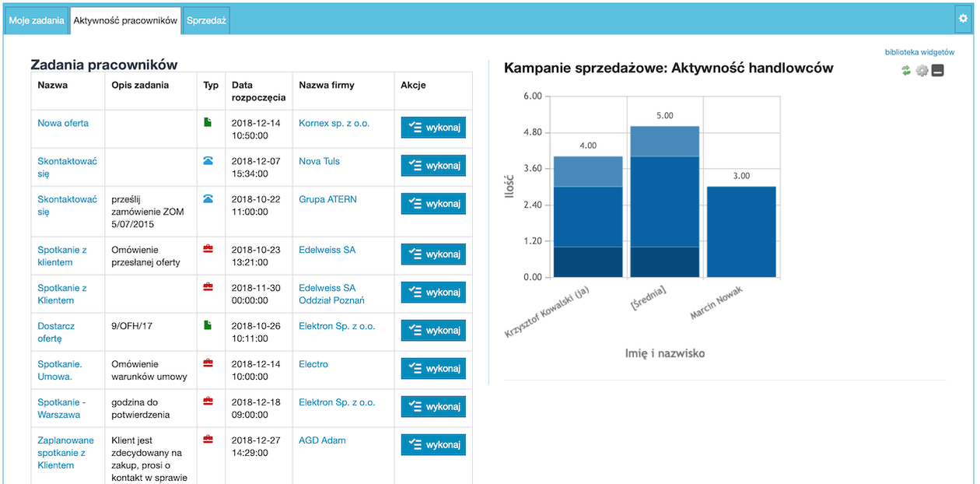This screenshot has width=980, height=484.
Task: Switch to Moje zadania tab
Action: (36, 21)
